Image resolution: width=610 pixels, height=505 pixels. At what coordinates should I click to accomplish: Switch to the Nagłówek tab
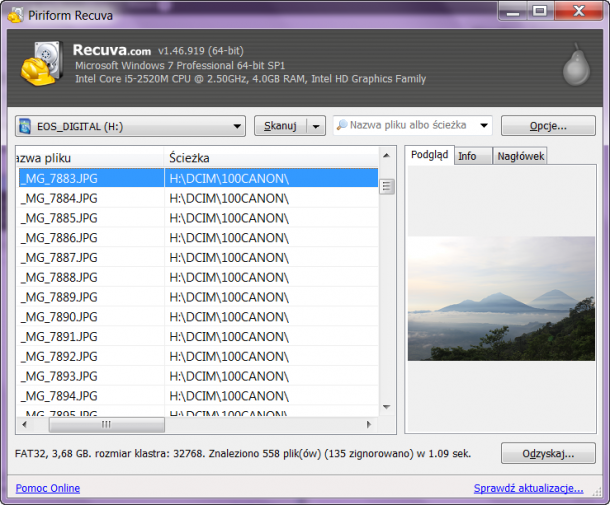coord(521,156)
